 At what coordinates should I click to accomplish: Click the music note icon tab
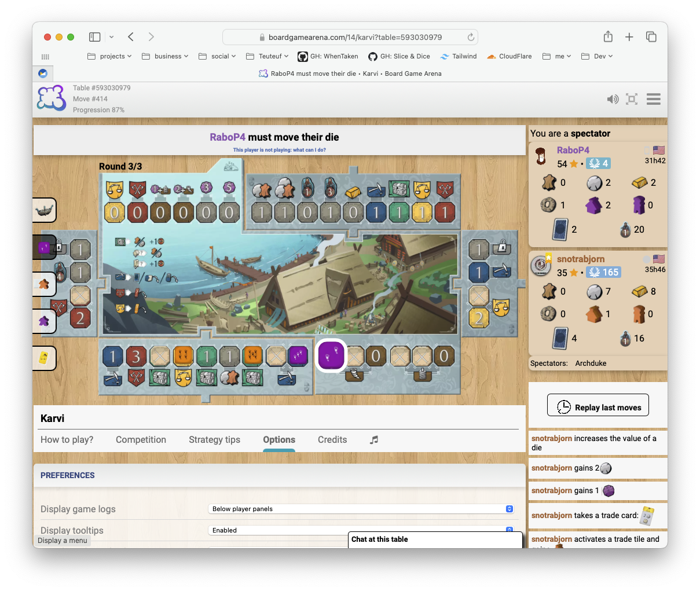[x=374, y=440]
